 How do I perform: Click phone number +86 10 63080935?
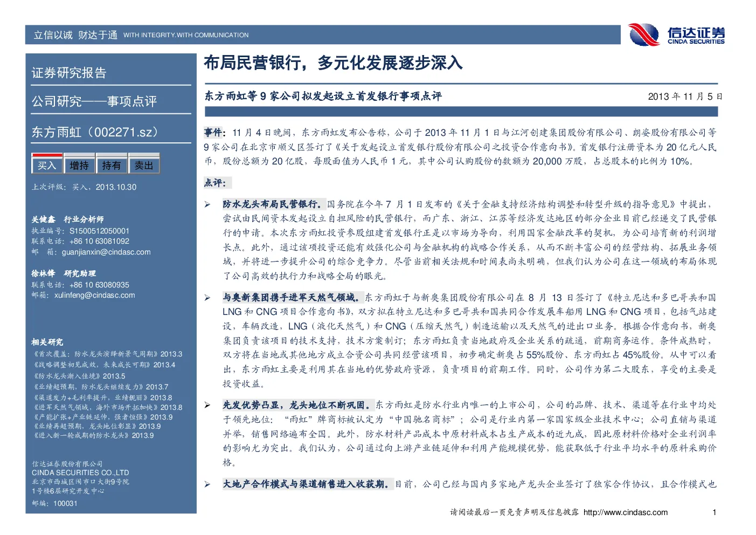pyautogui.click(x=99, y=285)
